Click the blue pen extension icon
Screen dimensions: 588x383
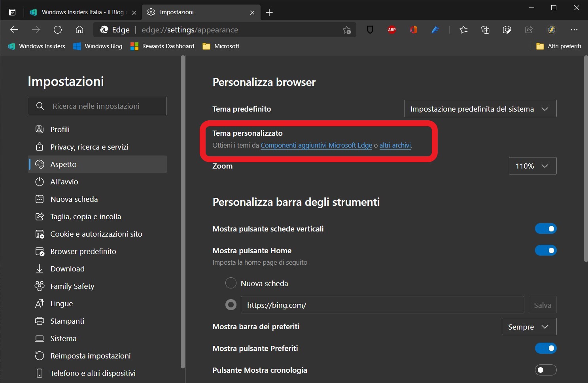(435, 30)
